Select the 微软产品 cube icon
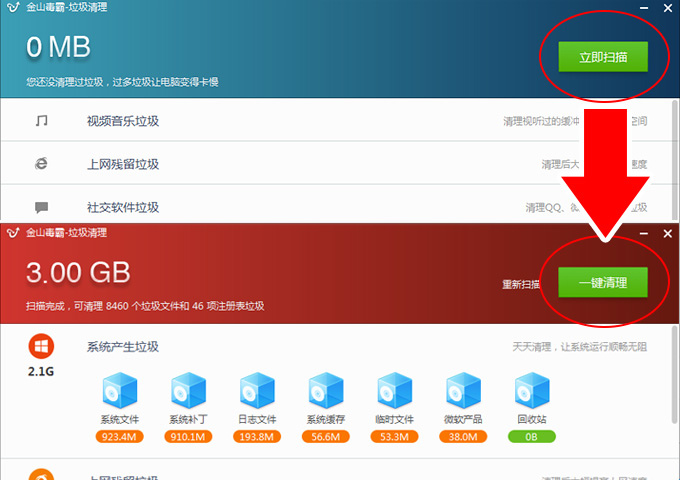 [x=463, y=390]
